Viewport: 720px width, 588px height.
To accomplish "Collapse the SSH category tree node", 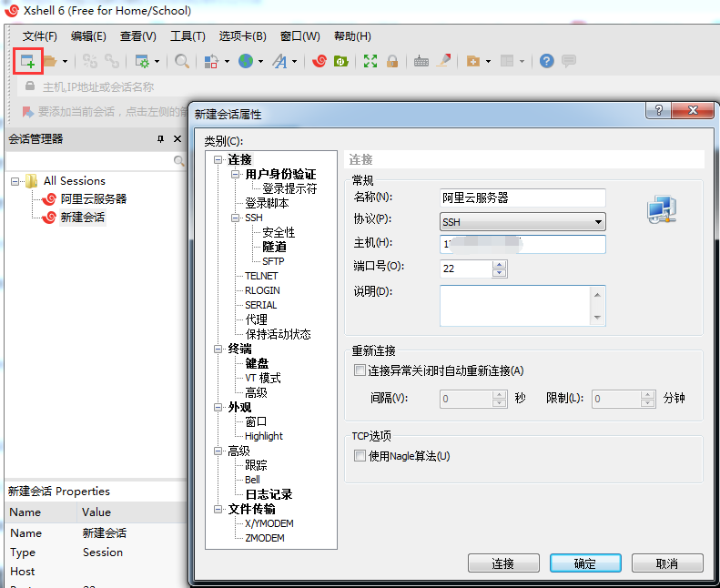I will [x=235, y=218].
